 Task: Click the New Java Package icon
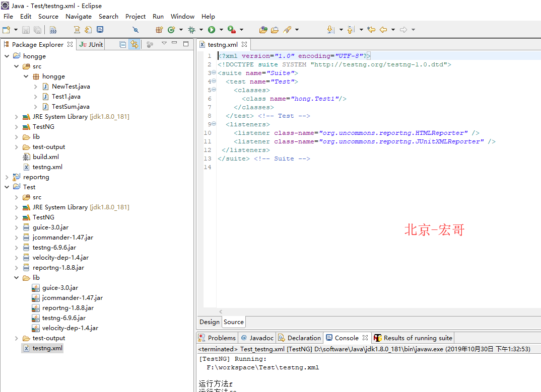click(159, 30)
